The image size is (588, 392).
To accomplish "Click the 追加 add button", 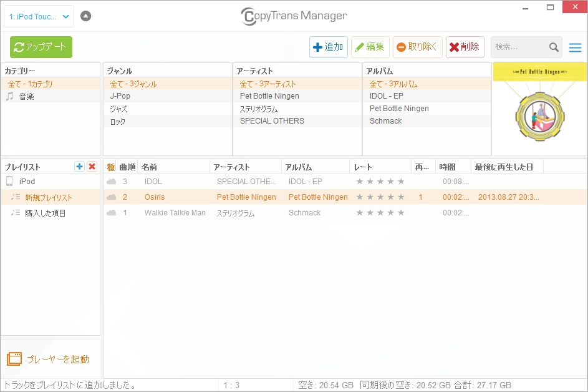I will tap(329, 47).
